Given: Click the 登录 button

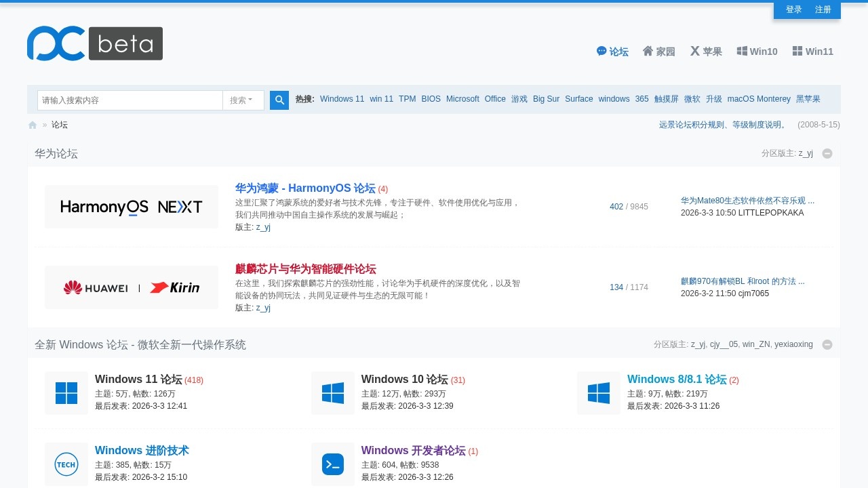Looking at the screenshot, I should pos(794,9).
